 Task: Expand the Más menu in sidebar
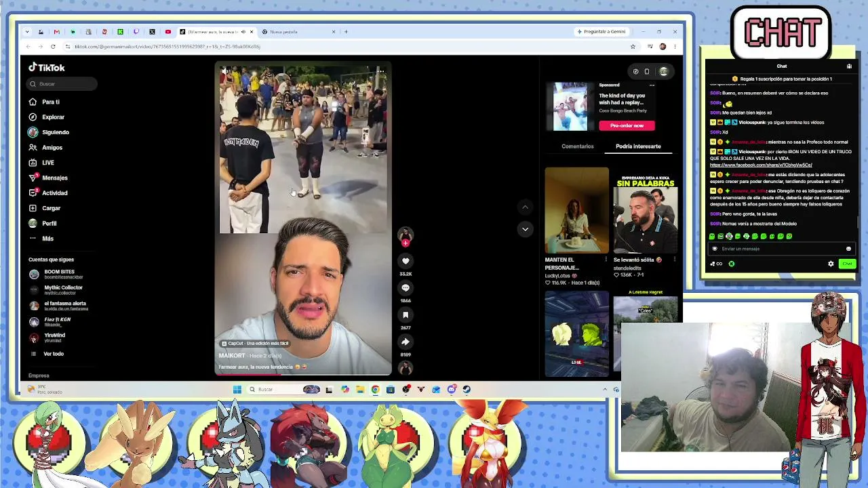pos(41,239)
